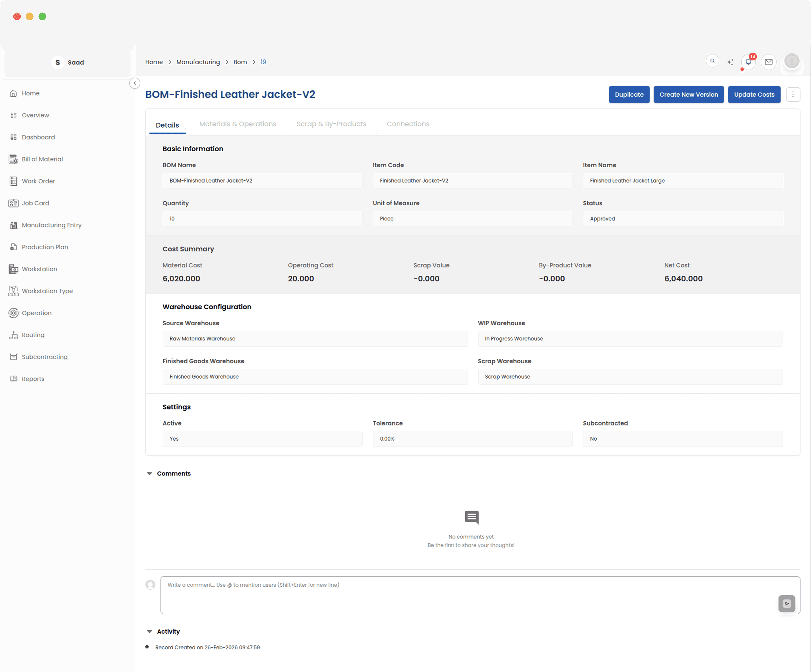Click the AI sparkle icon
Screen dimensions: 811x672
coord(730,62)
